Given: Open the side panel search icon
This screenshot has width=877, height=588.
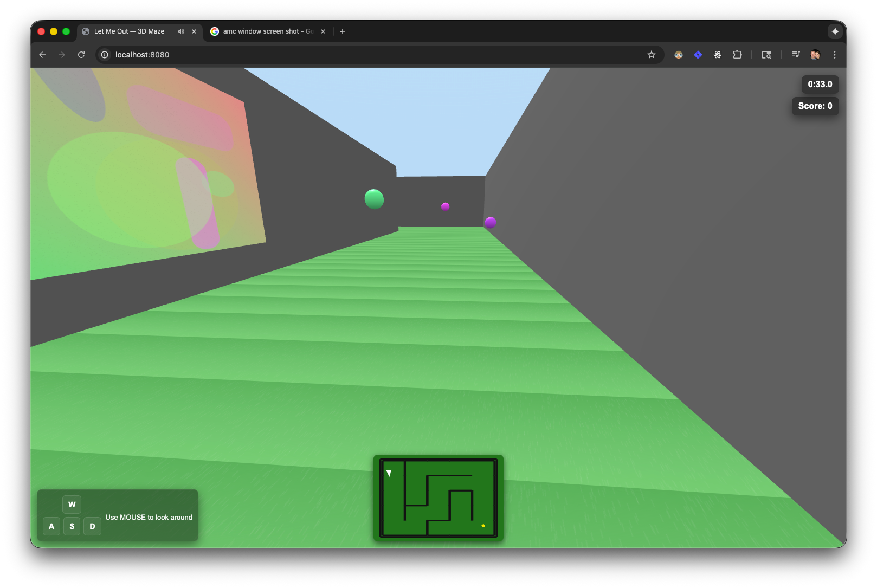Looking at the screenshot, I should [x=766, y=55].
